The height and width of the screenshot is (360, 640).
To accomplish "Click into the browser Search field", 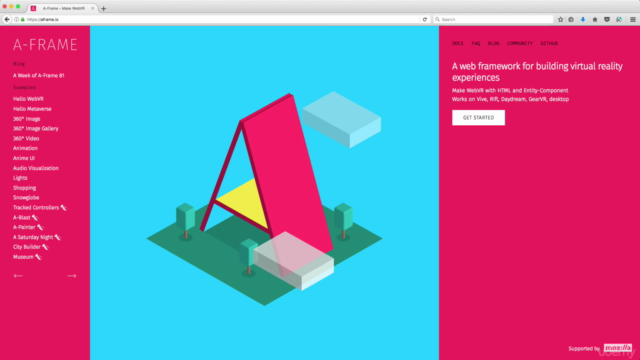I will 493,19.
